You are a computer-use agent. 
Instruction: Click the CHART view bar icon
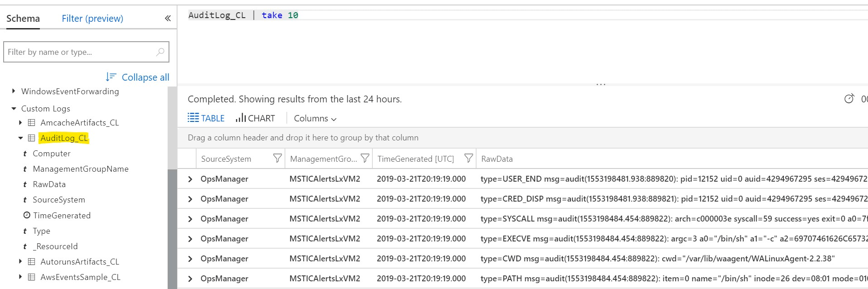[241, 118]
